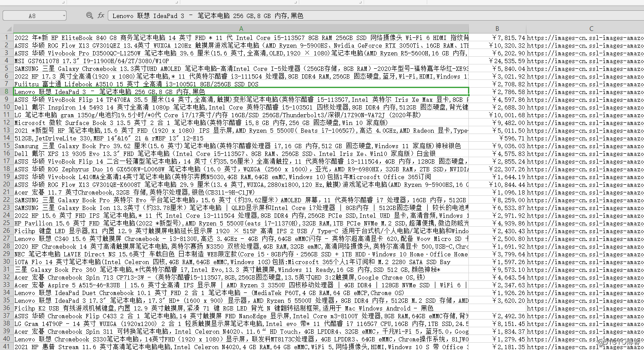Select the HP Stream 11.6 cell
The image size is (644, 350).
[241, 347]
